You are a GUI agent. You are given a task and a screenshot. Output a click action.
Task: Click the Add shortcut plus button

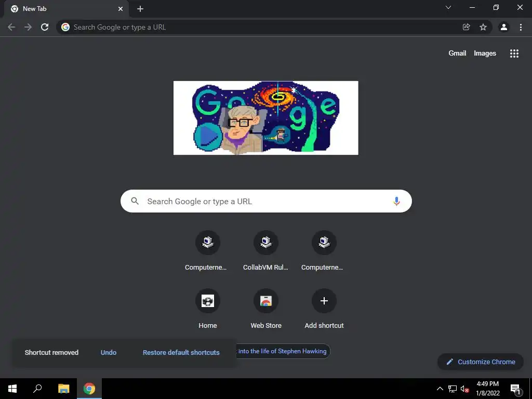[x=324, y=301]
